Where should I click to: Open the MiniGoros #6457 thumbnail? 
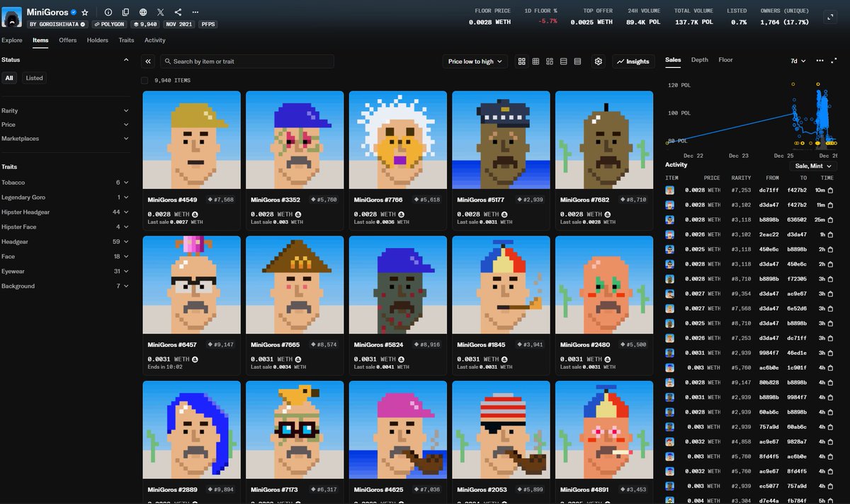click(x=191, y=285)
